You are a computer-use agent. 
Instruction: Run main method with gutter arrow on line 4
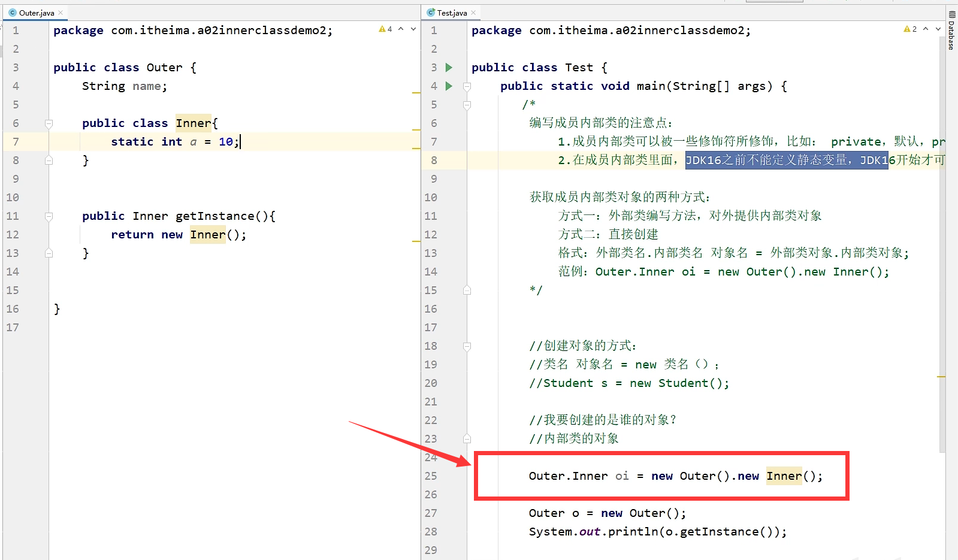click(449, 86)
